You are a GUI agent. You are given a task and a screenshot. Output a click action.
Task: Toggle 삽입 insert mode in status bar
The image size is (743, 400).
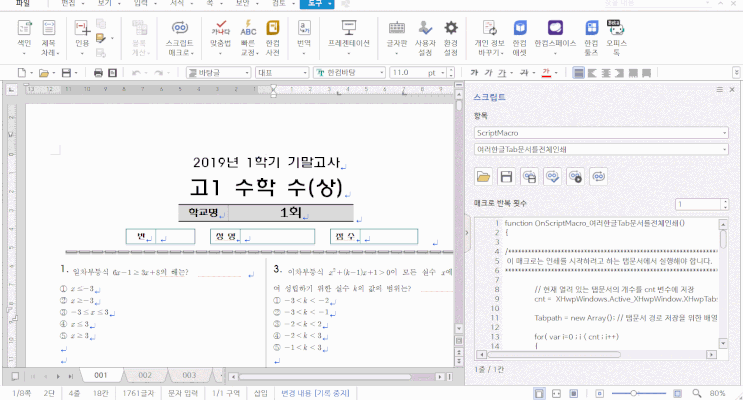pos(261,393)
